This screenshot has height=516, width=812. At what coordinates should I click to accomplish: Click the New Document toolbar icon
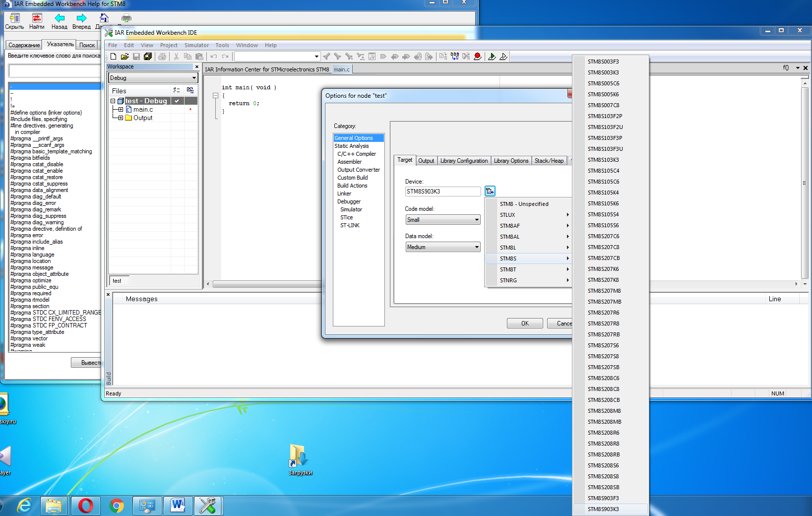[113, 57]
